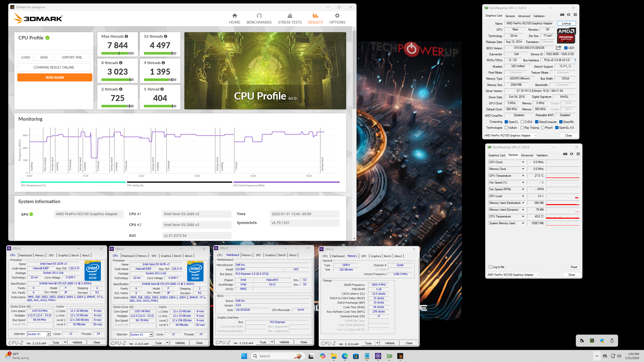Open the GPU Temperature sensor dropdown
This screenshot has width=644, height=362.
(x=523, y=176)
